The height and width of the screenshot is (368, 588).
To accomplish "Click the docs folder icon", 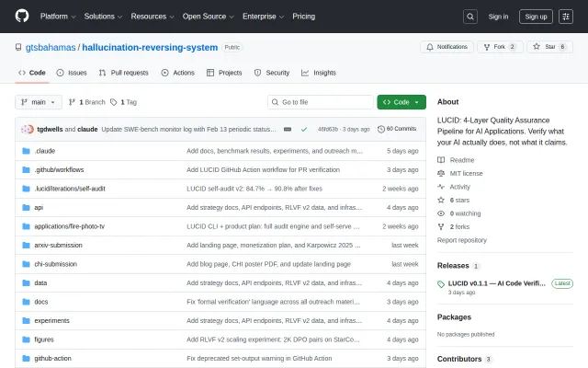I will (x=27, y=302).
